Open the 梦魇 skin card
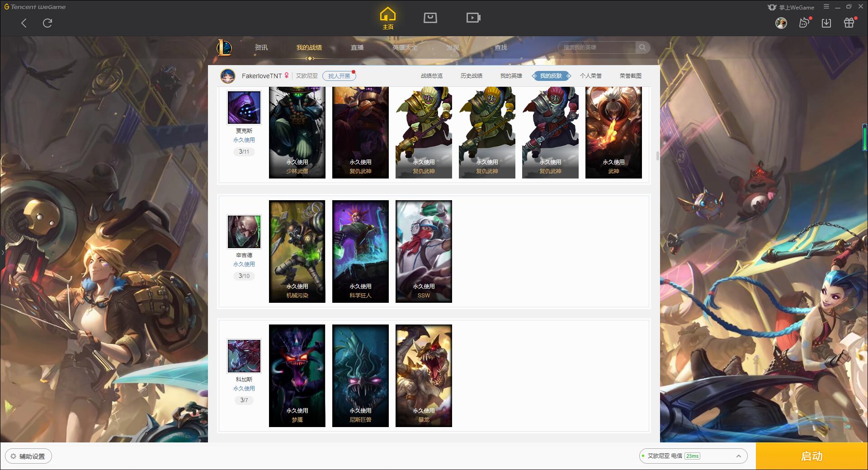Viewport: 868px width, 470px height. (297, 376)
